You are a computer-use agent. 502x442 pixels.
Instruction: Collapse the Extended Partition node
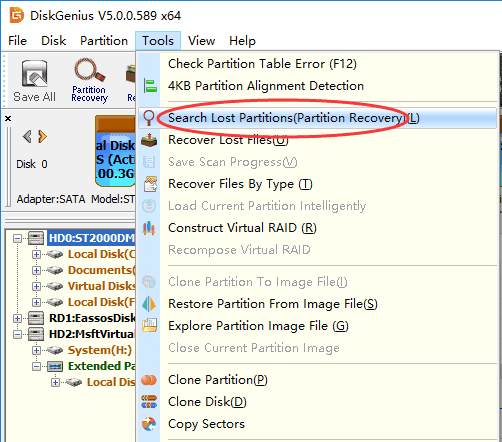point(36,366)
